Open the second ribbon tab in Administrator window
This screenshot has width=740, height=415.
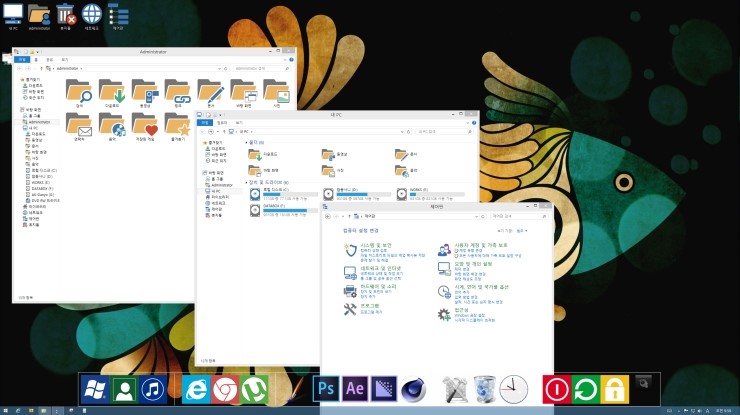pos(36,60)
